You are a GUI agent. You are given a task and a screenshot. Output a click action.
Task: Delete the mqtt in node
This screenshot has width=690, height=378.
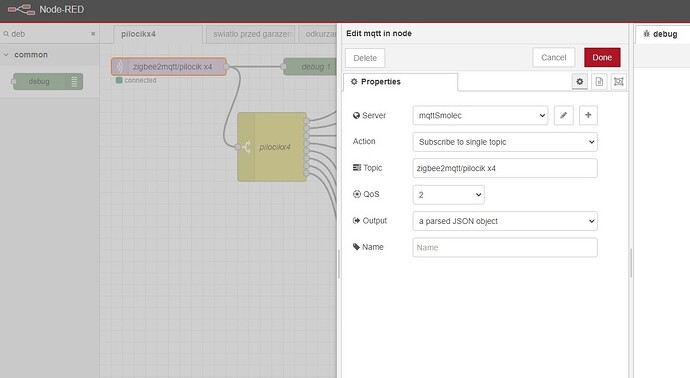[x=365, y=58]
